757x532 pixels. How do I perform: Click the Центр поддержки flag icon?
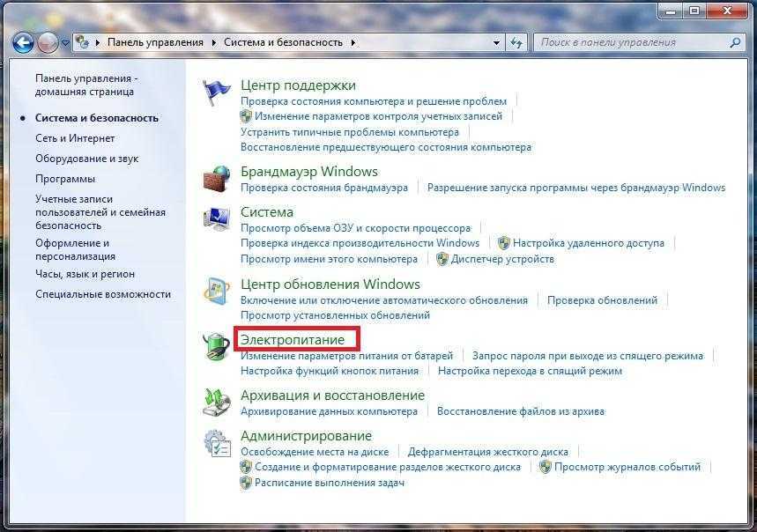click(x=215, y=91)
